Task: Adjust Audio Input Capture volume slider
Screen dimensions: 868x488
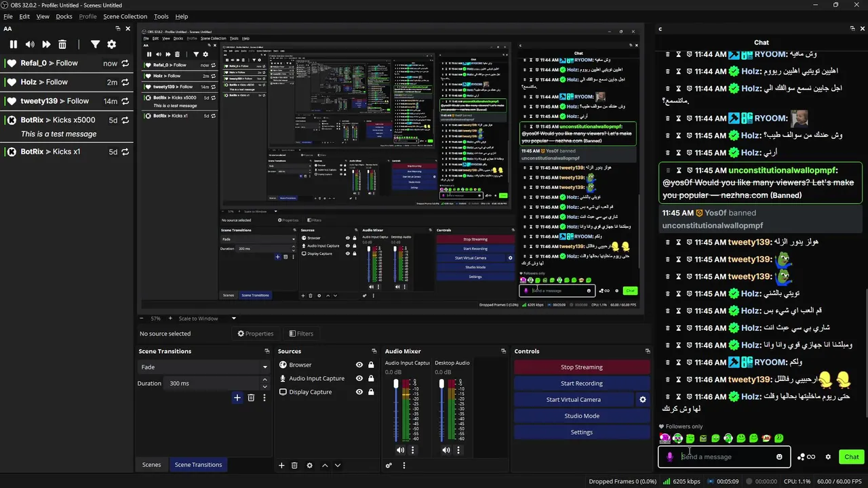Action: tap(396, 384)
